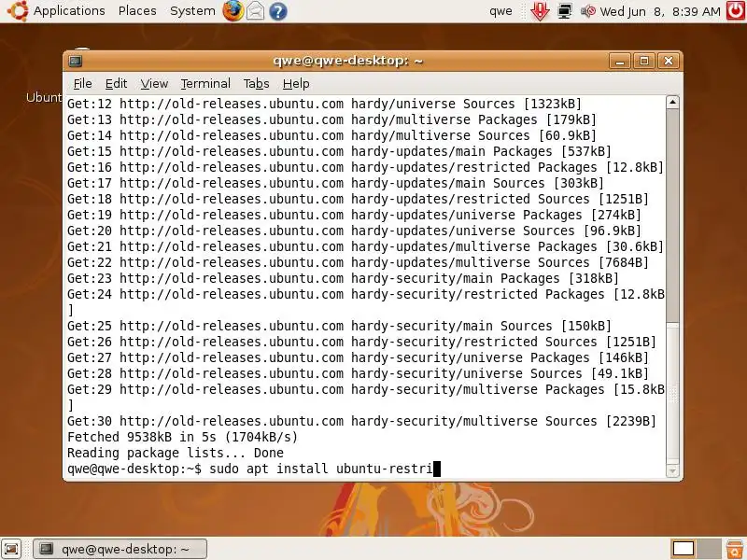Click the Get:12 hardy/universe Sources line
The image size is (747, 560).
[x=324, y=104]
